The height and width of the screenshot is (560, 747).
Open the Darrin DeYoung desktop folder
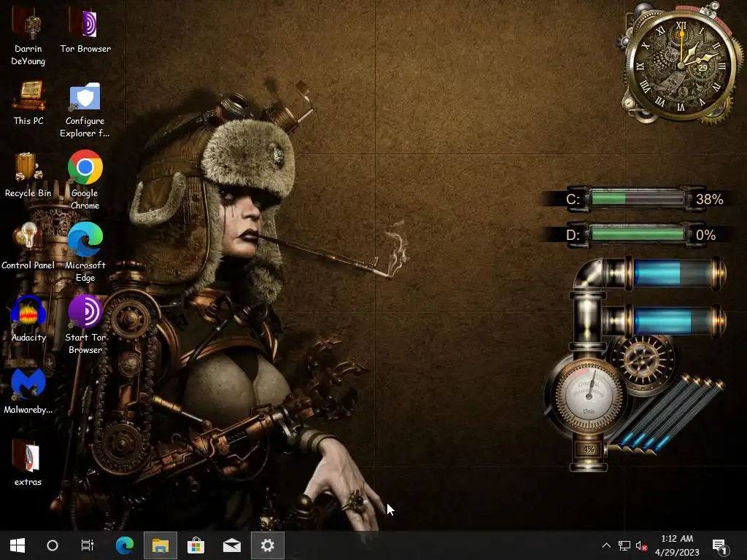click(28, 37)
